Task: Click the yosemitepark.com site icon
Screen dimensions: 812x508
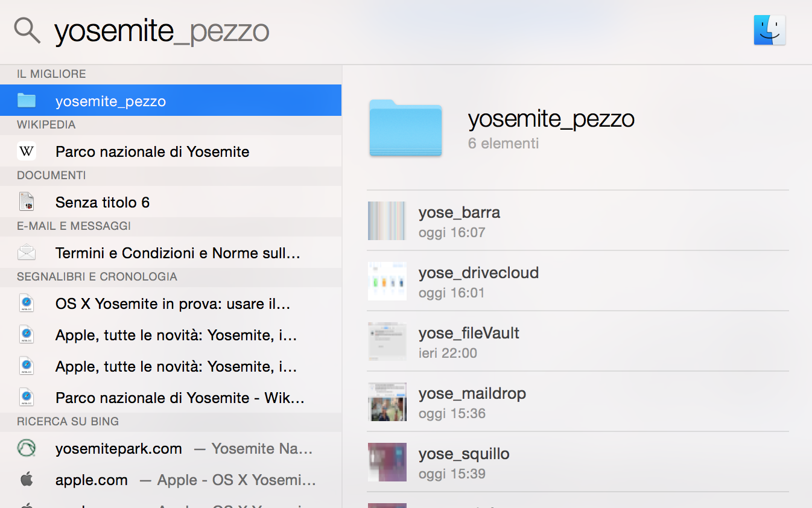Action: tap(27, 448)
